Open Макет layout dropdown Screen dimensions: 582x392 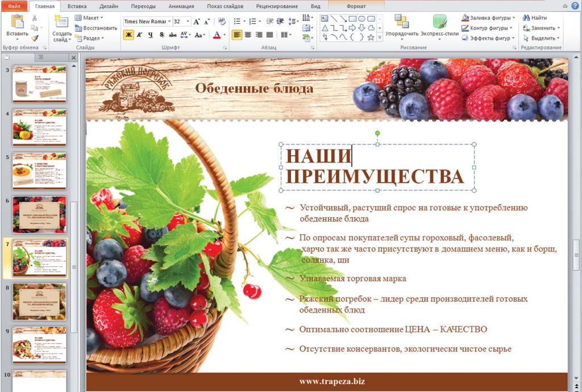[89, 18]
